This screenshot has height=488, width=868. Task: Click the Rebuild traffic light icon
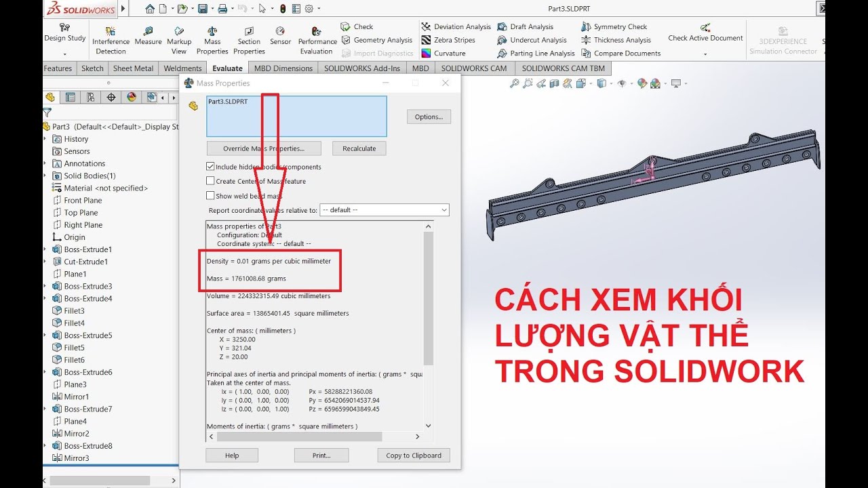pyautogui.click(x=283, y=9)
